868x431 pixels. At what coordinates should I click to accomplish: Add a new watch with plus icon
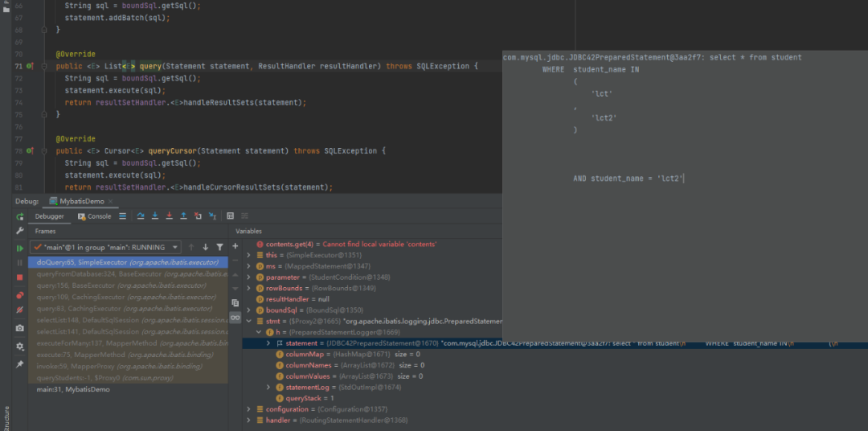(235, 246)
